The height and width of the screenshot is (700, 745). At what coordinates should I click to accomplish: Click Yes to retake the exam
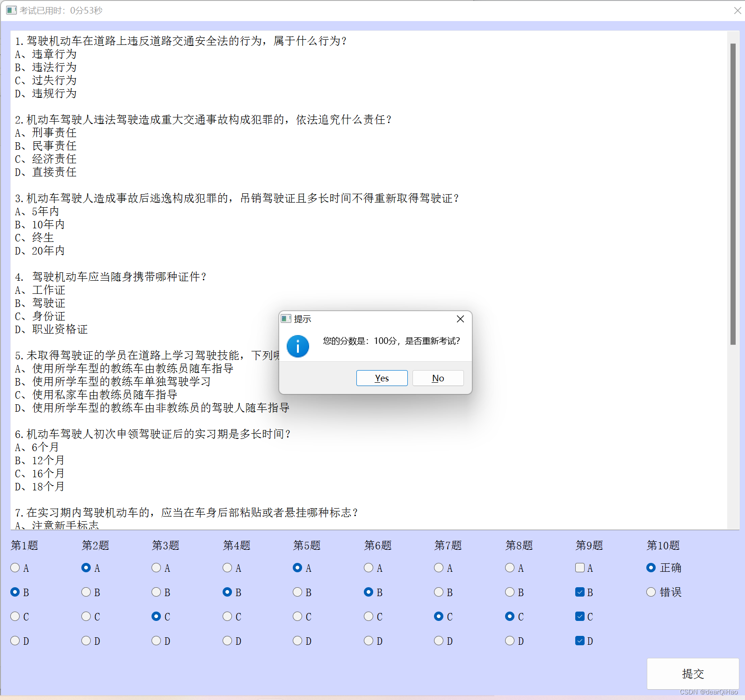[x=382, y=378]
